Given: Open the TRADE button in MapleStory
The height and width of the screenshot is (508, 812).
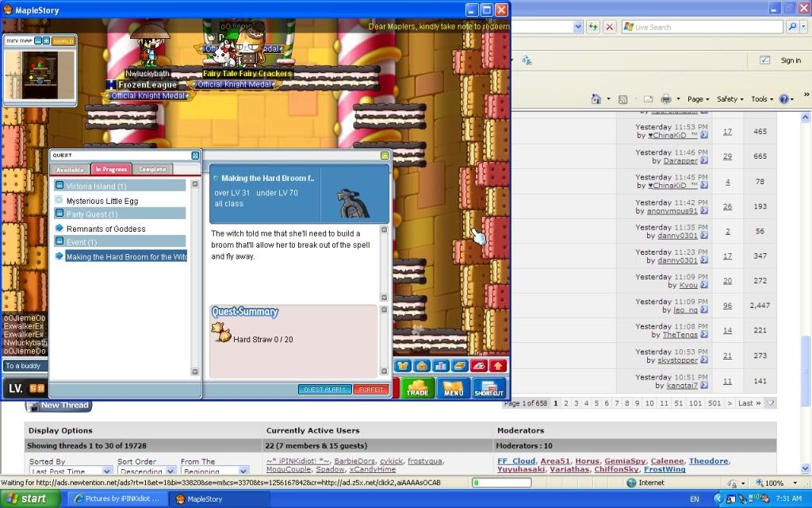Looking at the screenshot, I should pyautogui.click(x=417, y=388).
